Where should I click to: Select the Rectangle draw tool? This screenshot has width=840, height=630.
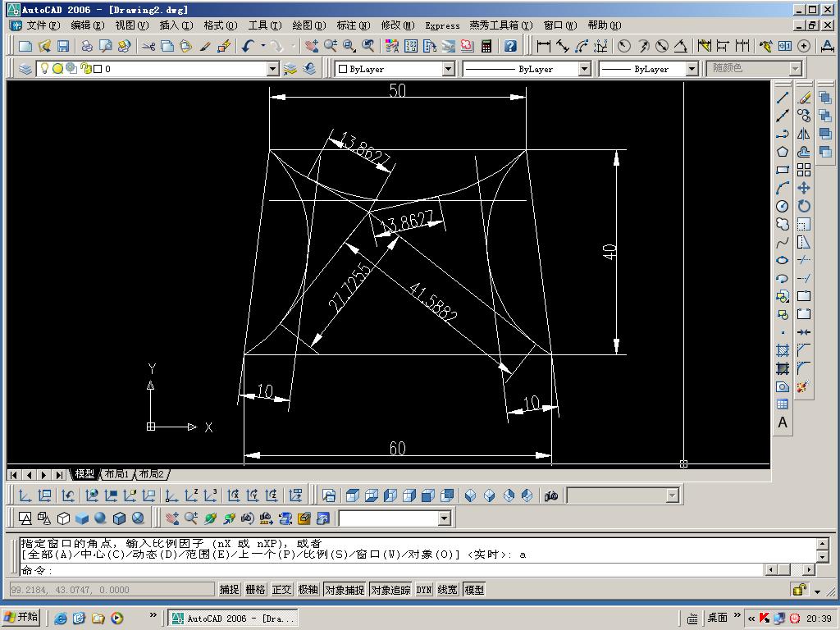coord(783,171)
